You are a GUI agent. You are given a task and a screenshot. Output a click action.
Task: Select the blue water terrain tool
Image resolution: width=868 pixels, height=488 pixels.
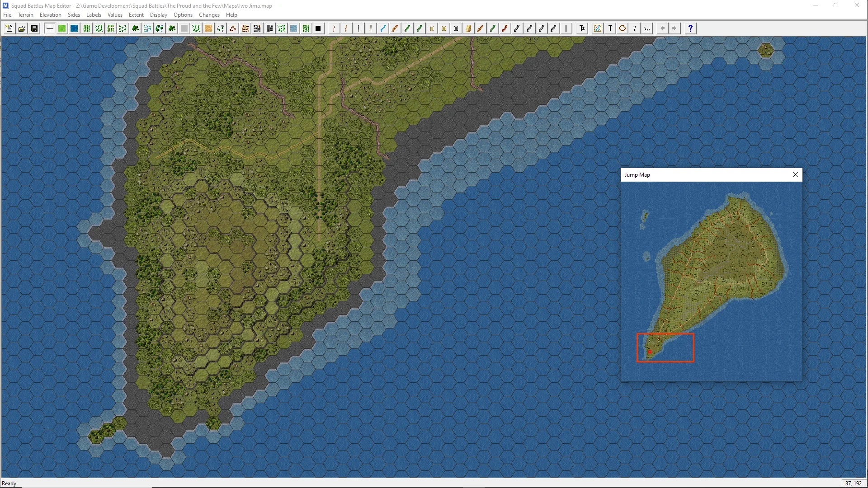point(74,28)
